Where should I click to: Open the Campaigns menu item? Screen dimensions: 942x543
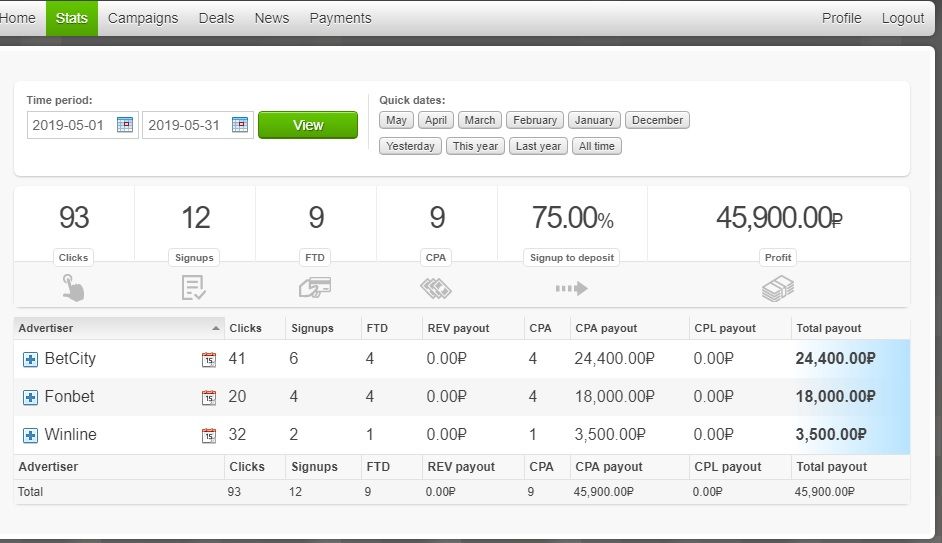coord(143,18)
